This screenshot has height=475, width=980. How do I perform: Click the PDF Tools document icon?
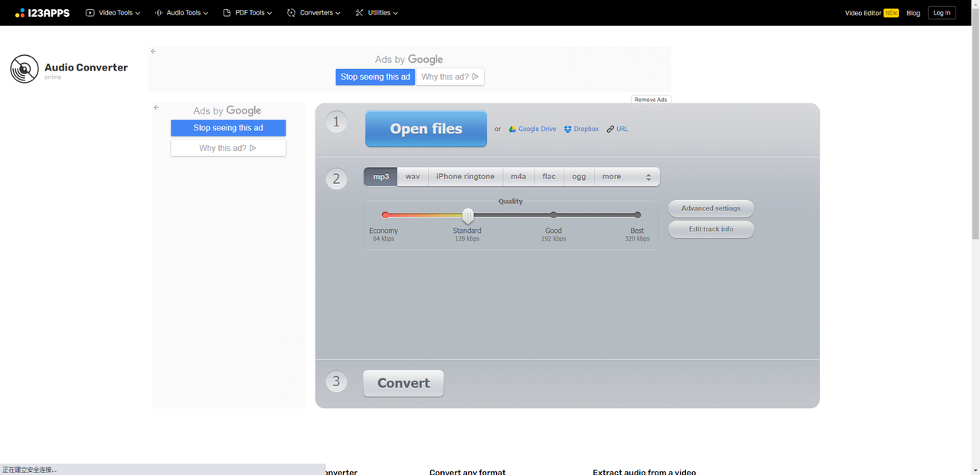[227, 13]
